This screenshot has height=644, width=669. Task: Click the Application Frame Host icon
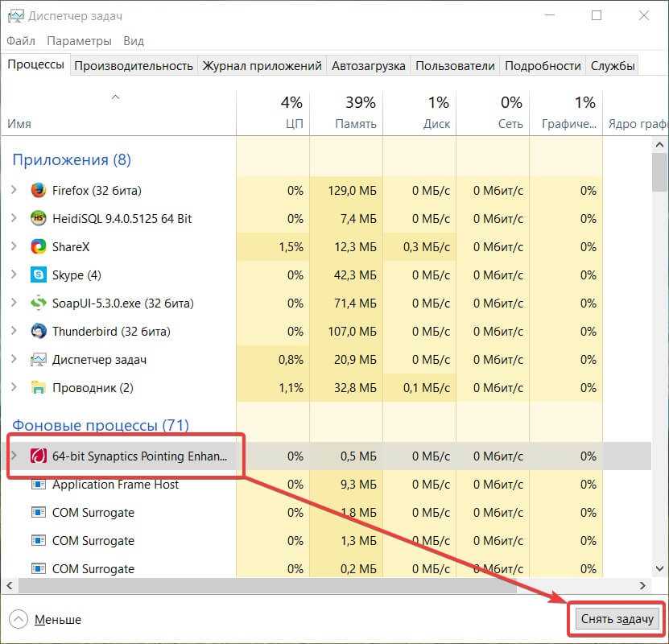click(x=39, y=485)
